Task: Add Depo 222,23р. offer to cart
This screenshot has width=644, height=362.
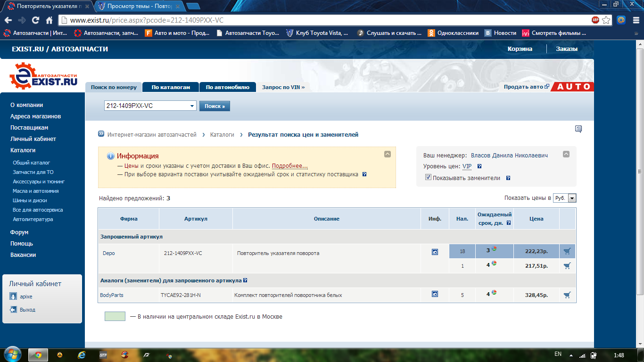Action: [567, 252]
